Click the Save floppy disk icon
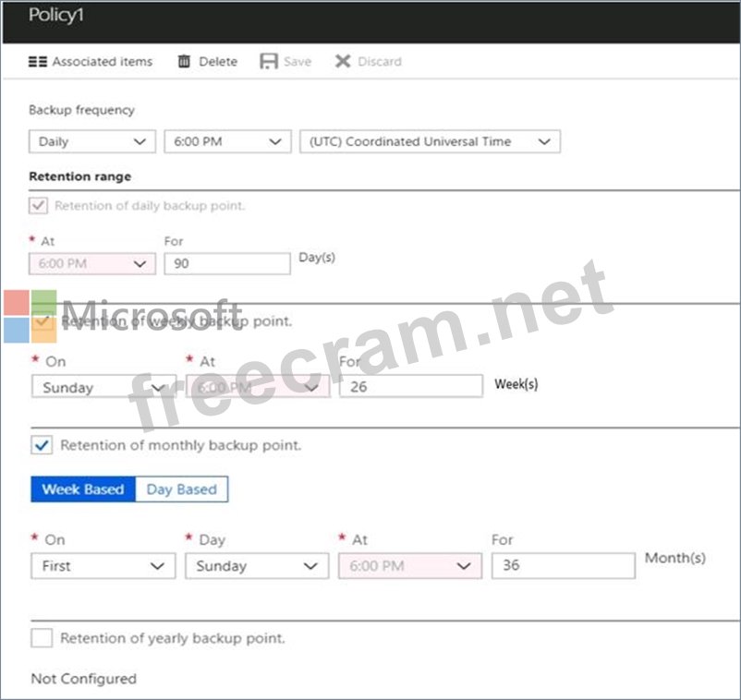This screenshot has height=700, width=741. click(x=269, y=62)
